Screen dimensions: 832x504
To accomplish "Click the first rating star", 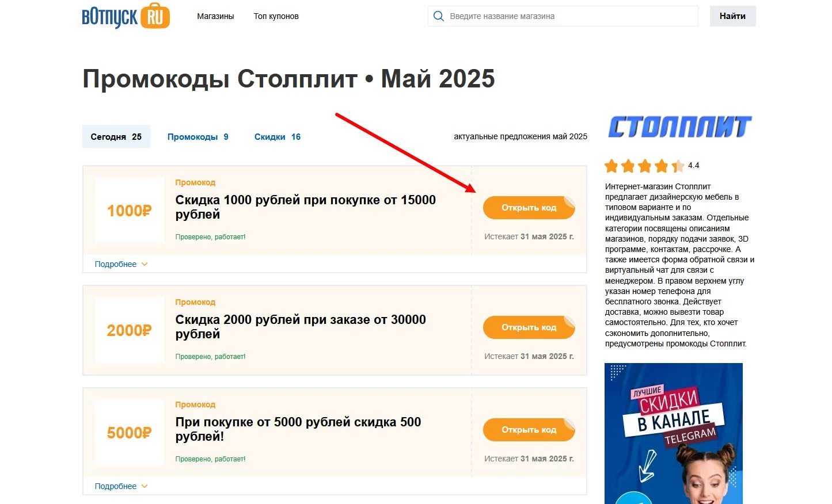I will coord(611,166).
